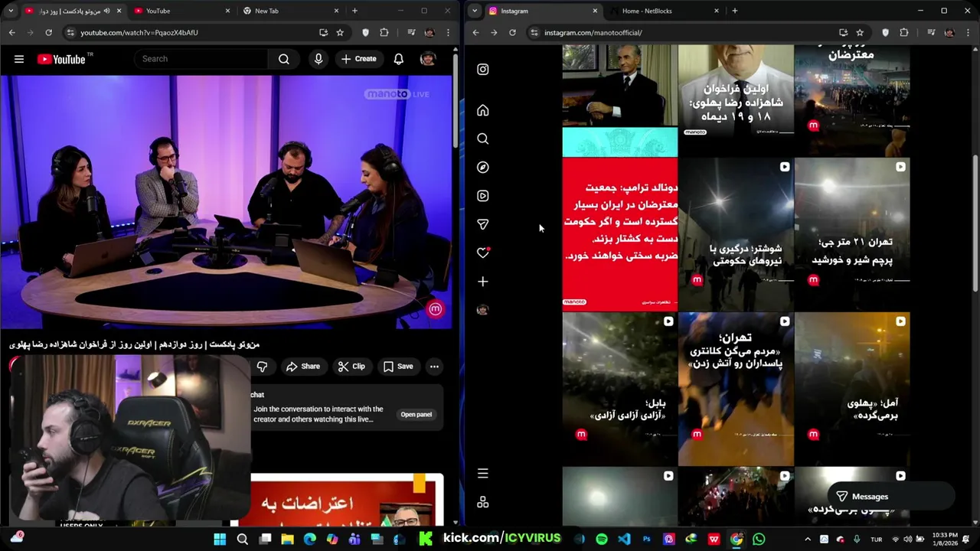The width and height of the screenshot is (980, 551).
Task: Open a new tab in the YouTube window
Action: (x=354, y=11)
